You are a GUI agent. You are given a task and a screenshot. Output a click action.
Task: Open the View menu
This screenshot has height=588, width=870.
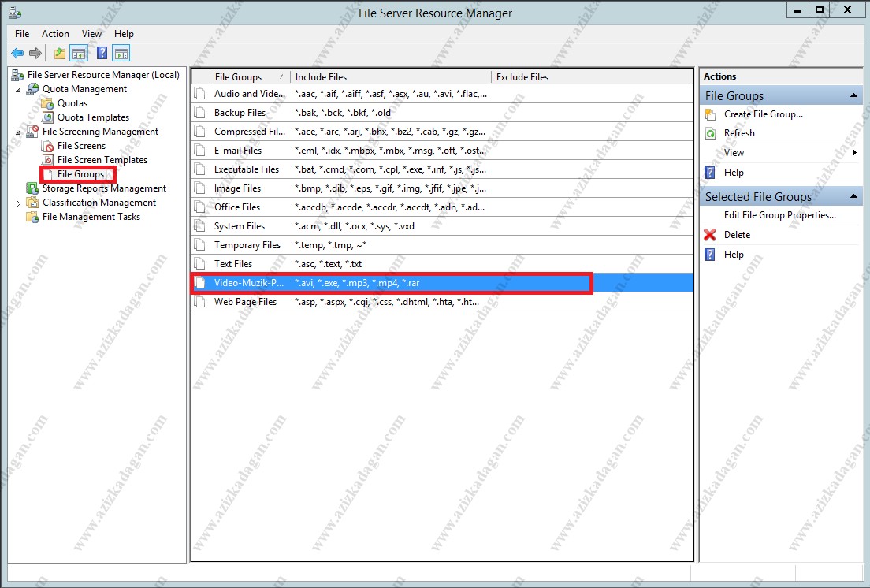point(91,33)
